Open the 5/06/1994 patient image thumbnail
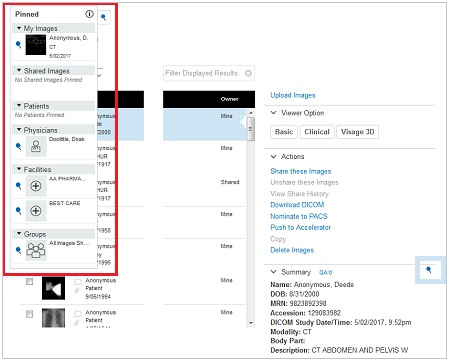This screenshot has height=361, width=449. pyautogui.click(x=53, y=288)
